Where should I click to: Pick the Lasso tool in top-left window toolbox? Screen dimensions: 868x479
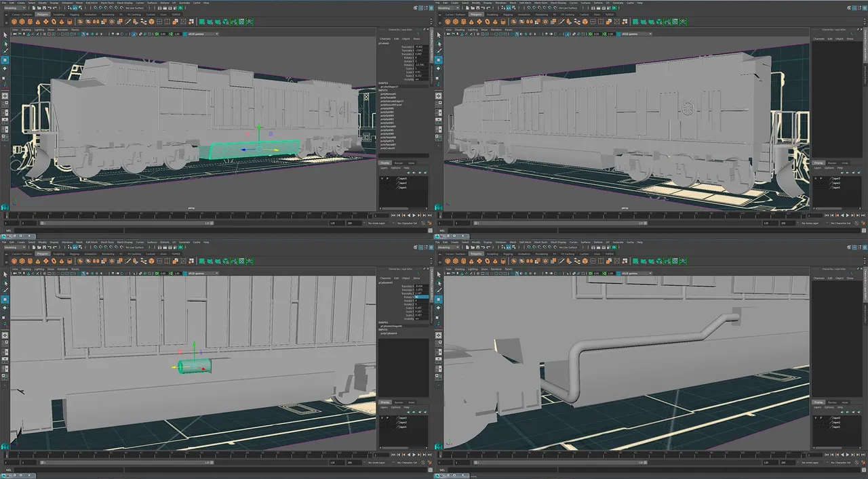pyautogui.click(x=5, y=43)
